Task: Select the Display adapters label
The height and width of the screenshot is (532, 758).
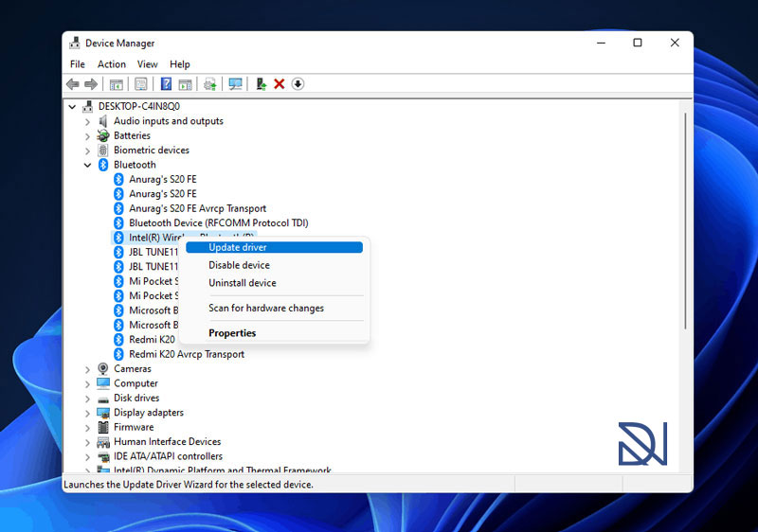Action: point(149,413)
